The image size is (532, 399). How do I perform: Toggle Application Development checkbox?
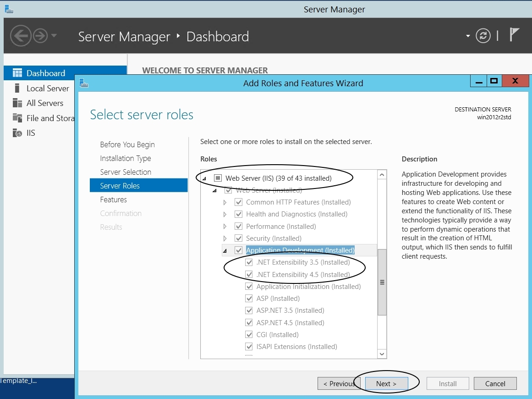click(239, 250)
